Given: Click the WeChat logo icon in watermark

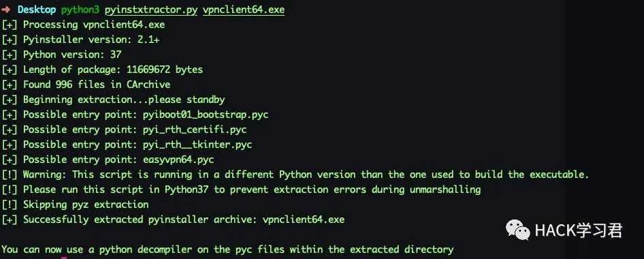Looking at the screenshot, I should tap(518, 230).
